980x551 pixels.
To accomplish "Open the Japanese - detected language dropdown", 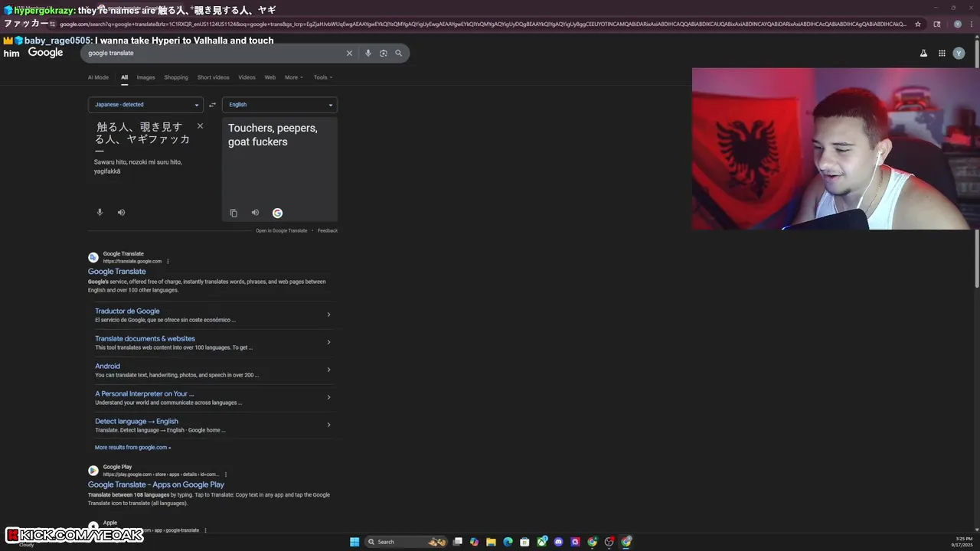I will click(145, 105).
